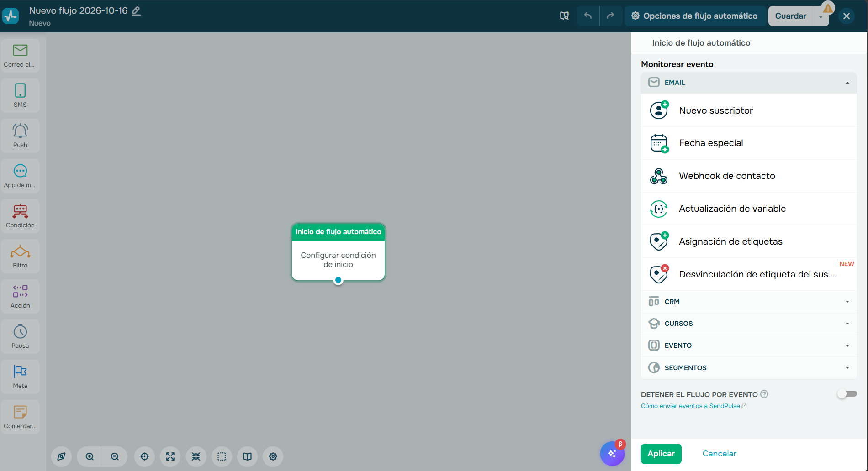Open the book guide icon in bottom toolbar
868x471 pixels.
point(247,456)
